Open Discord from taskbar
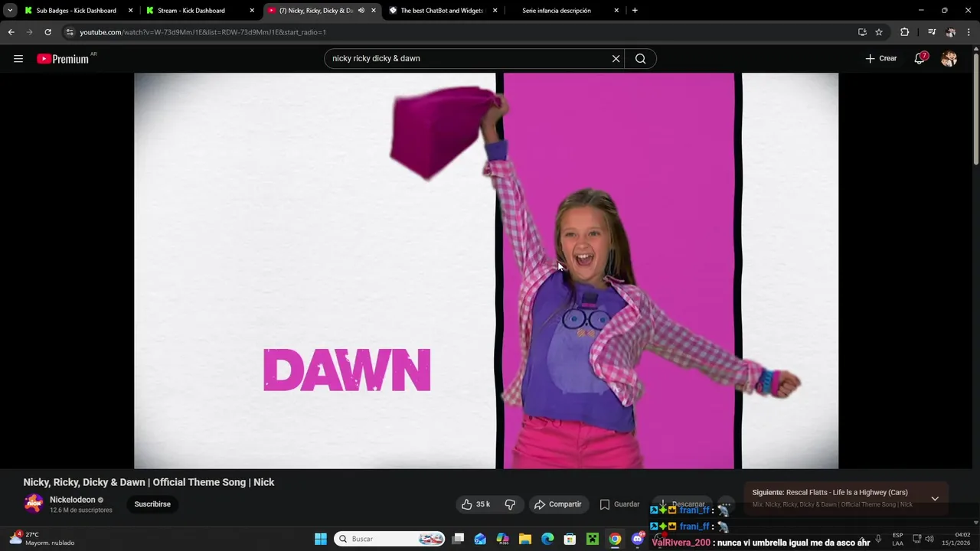This screenshot has width=980, height=551. (638, 539)
